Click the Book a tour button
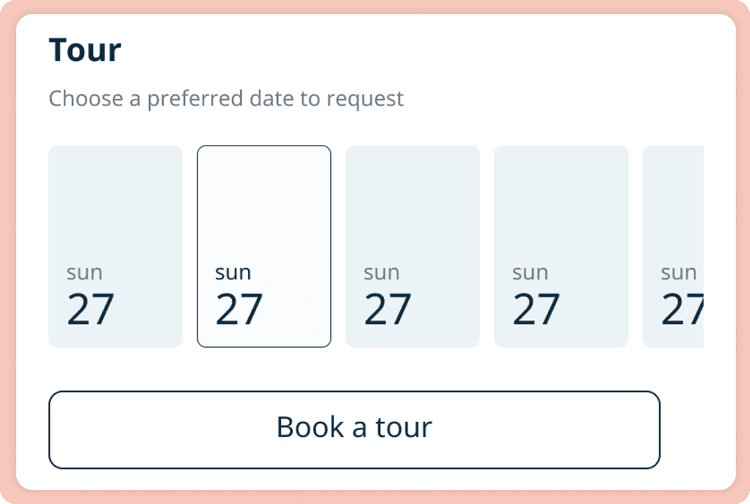Viewport: 750px width, 504px height. 354,429
